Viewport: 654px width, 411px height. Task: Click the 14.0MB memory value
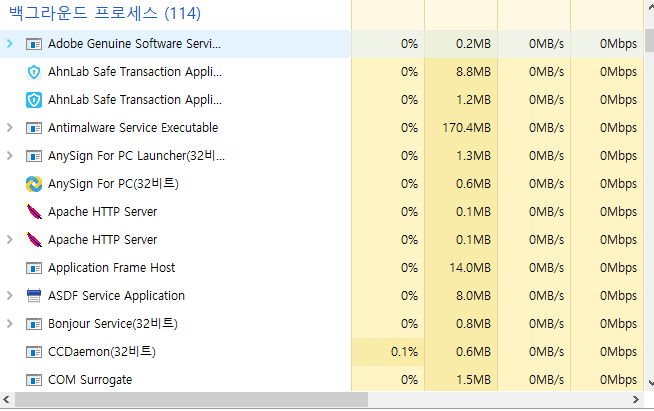click(470, 267)
